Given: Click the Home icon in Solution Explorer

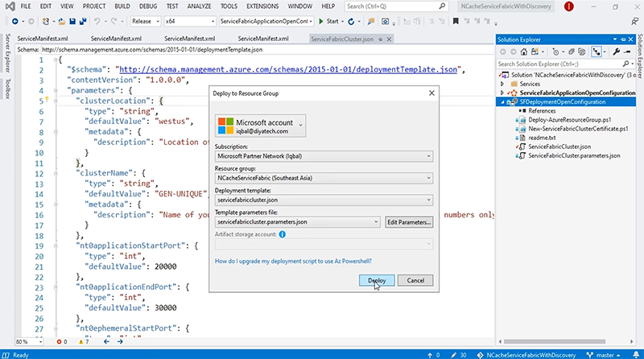Looking at the screenshot, I should (x=524, y=52).
